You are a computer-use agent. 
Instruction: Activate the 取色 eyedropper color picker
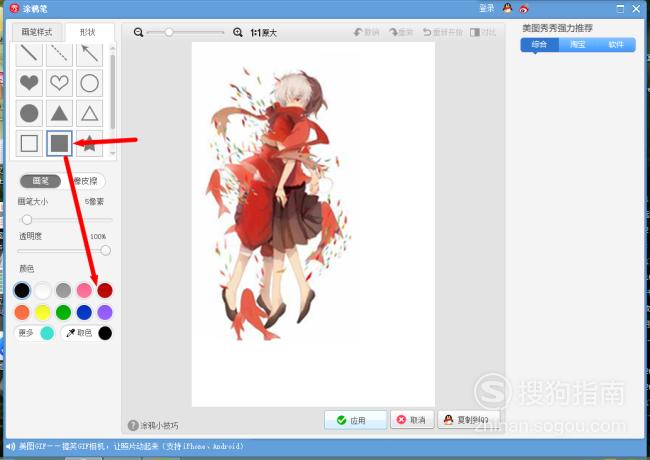[x=87, y=333]
